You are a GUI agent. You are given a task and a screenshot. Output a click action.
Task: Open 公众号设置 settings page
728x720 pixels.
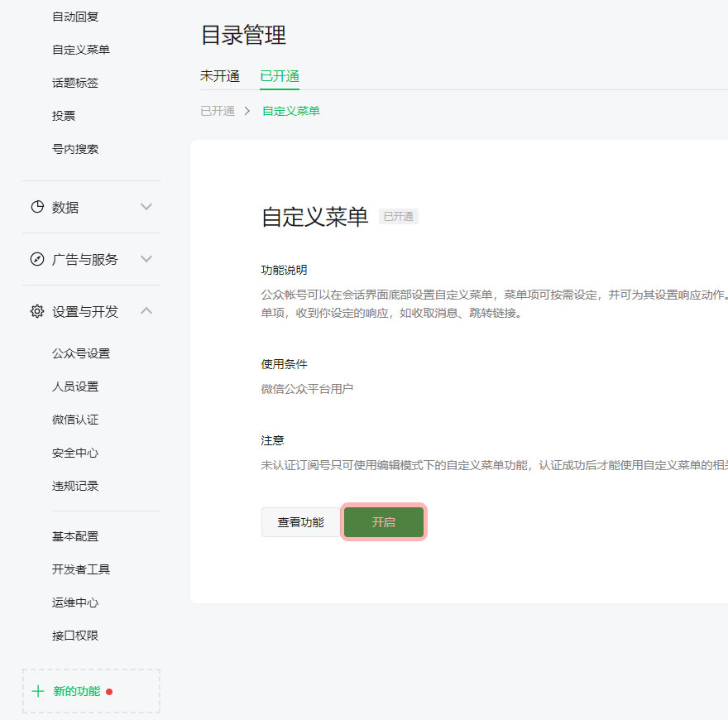point(81,353)
